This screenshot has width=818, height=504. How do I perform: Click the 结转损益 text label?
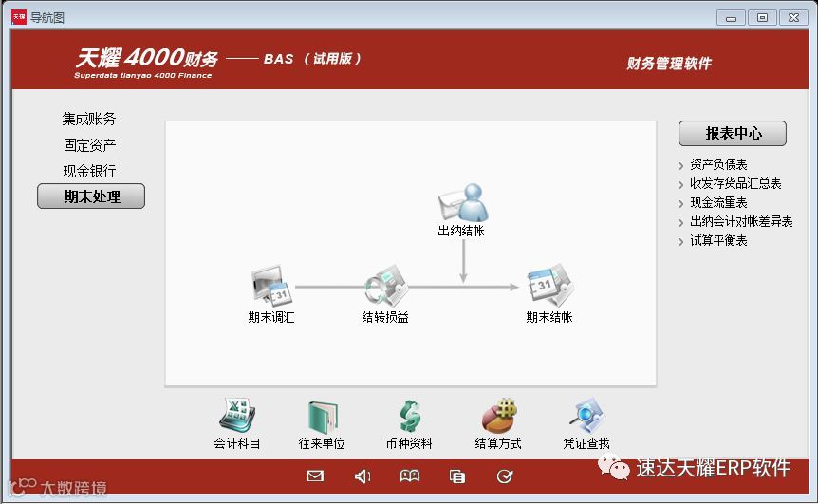click(385, 317)
